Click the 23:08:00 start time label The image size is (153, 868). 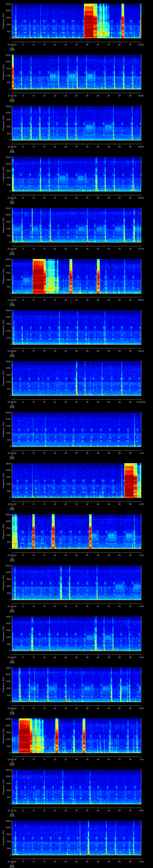tap(12, 861)
